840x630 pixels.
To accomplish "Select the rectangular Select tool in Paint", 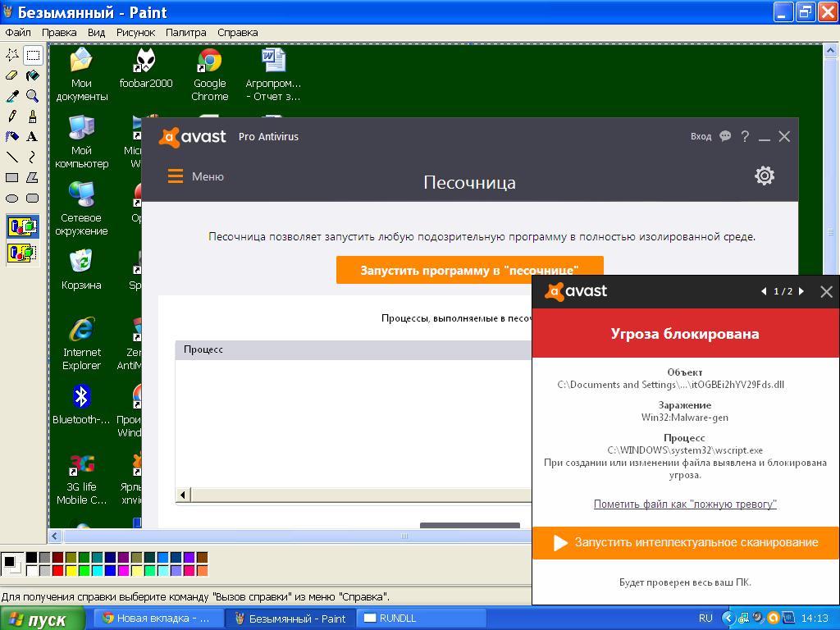I will pyautogui.click(x=33, y=55).
